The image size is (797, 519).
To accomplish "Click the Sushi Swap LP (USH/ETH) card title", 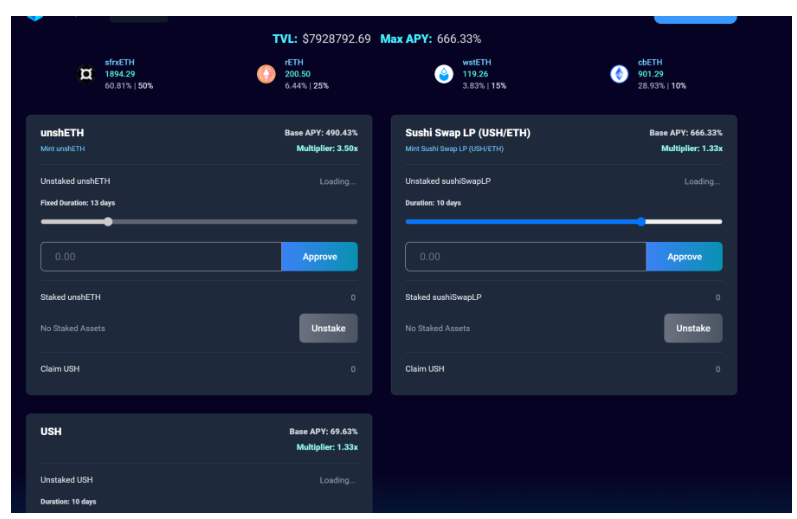I will [x=468, y=133].
